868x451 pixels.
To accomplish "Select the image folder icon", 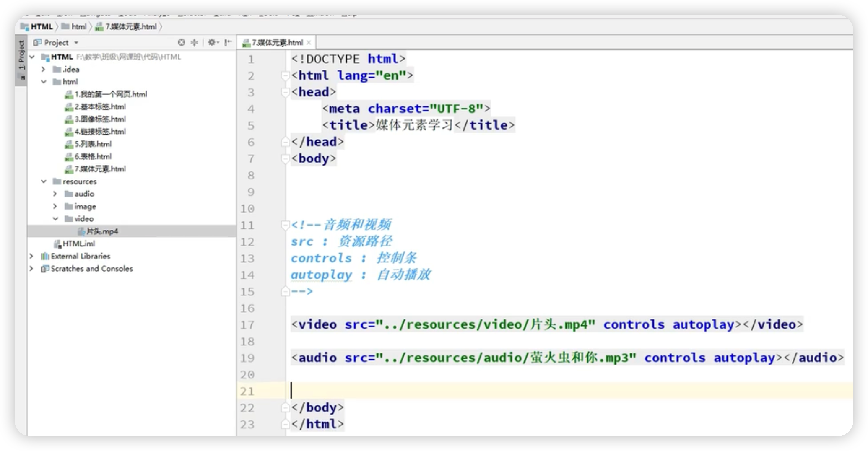I will pos(68,206).
